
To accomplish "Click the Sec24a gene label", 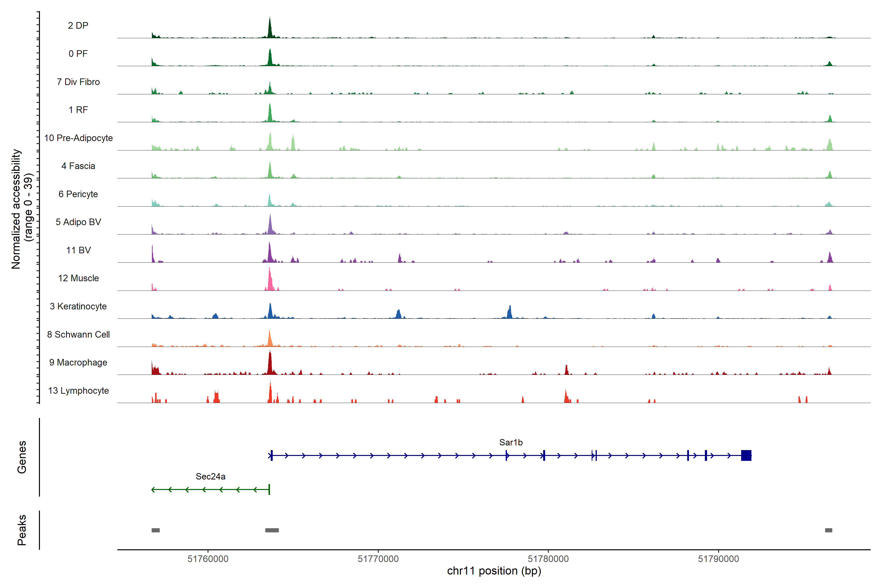I will (x=210, y=476).
